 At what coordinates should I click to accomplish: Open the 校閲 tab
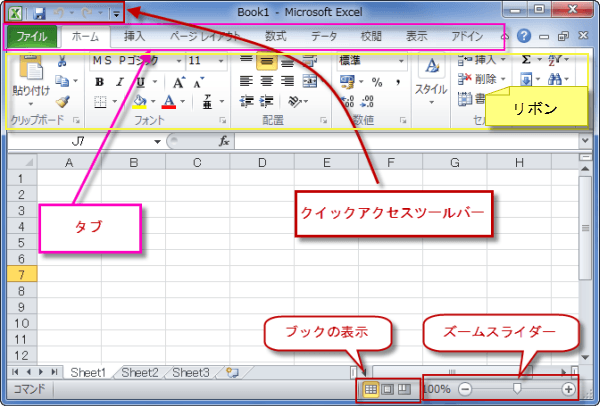click(x=371, y=36)
